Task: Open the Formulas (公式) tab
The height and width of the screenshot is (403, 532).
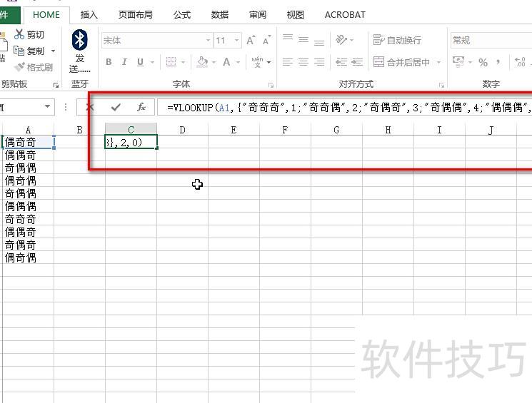Action: tap(182, 15)
